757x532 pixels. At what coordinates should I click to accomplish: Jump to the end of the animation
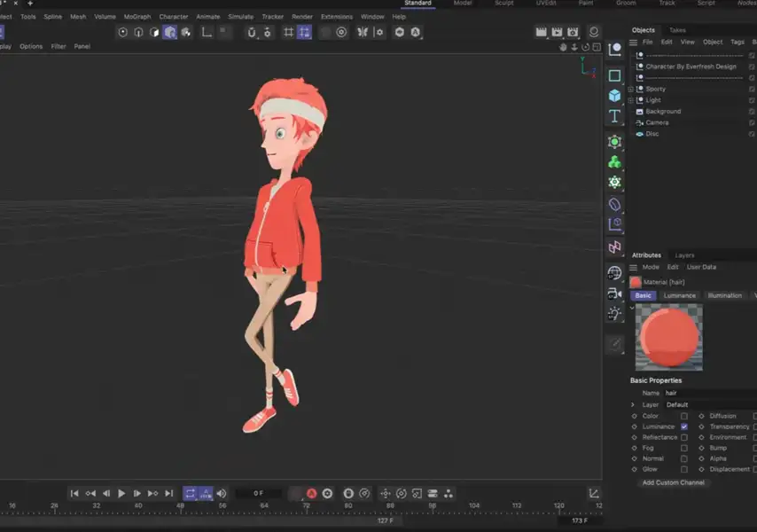(x=168, y=493)
